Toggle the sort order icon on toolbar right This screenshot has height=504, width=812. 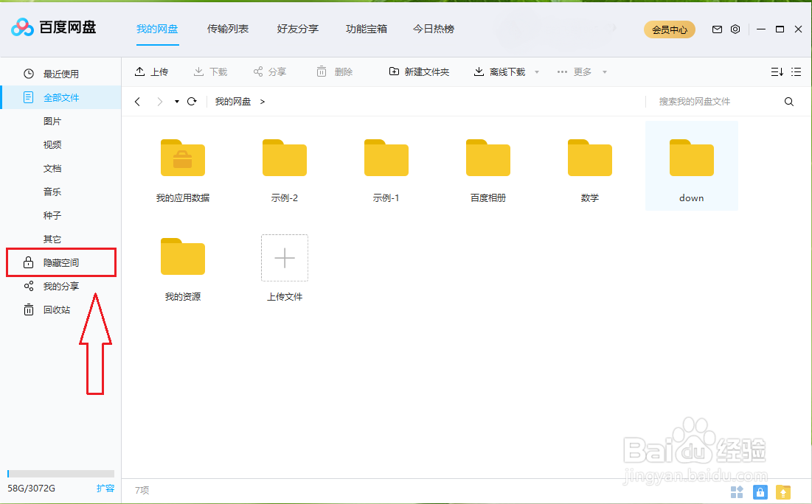(776, 71)
